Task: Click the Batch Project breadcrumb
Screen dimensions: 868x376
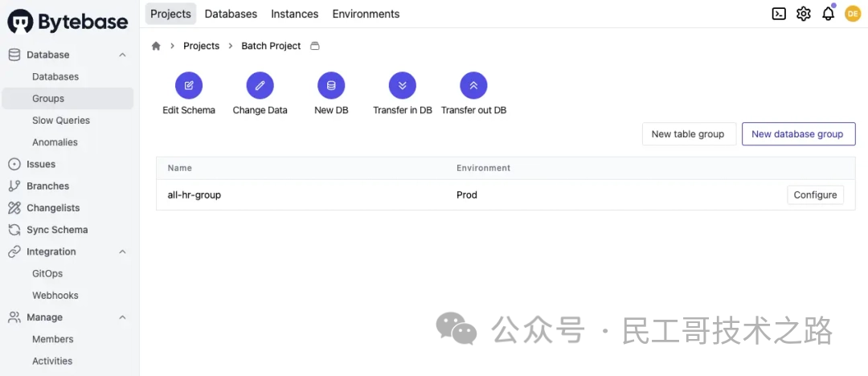Action: click(272, 46)
